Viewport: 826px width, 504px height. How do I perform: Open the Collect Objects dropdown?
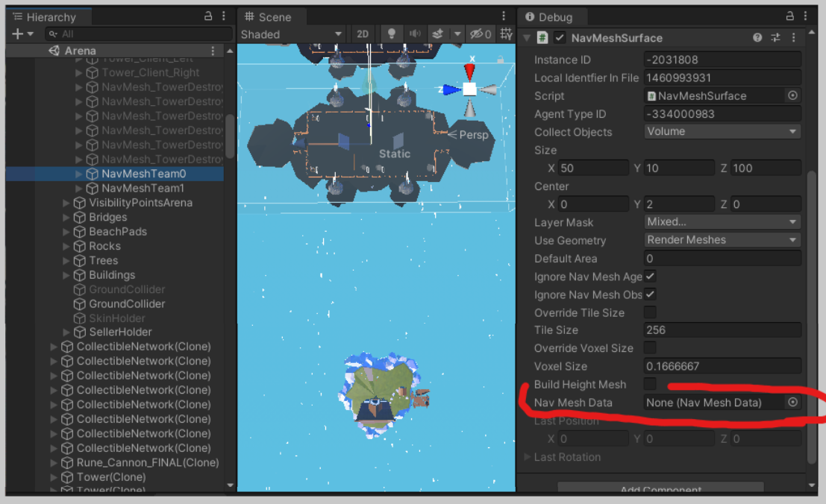(x=721, y=131)
